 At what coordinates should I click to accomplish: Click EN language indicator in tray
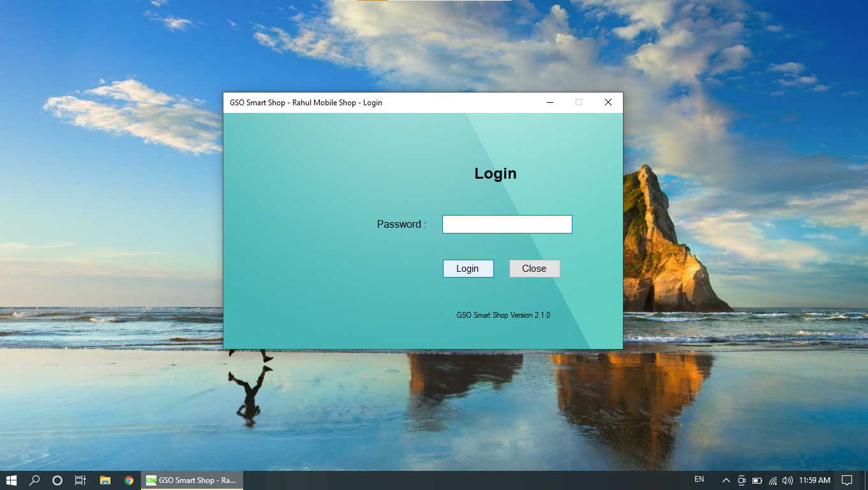[x=700, y=480]
